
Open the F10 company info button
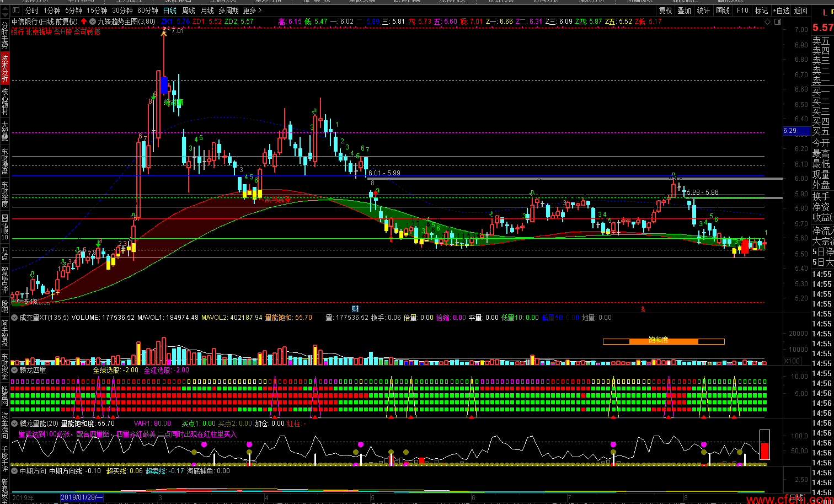click(x=742, y=10)
